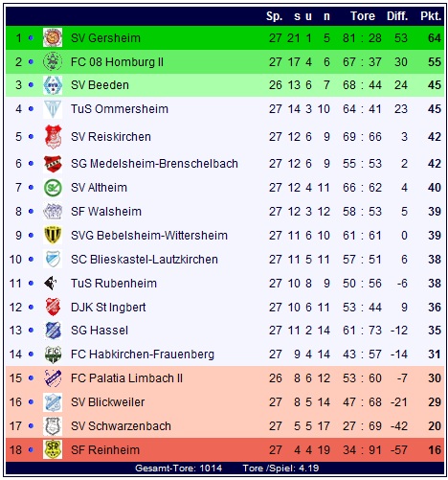This screenshot has width=448, height=480.
Task: Click the SV Gersheim club crest
Action: [53, 38]
